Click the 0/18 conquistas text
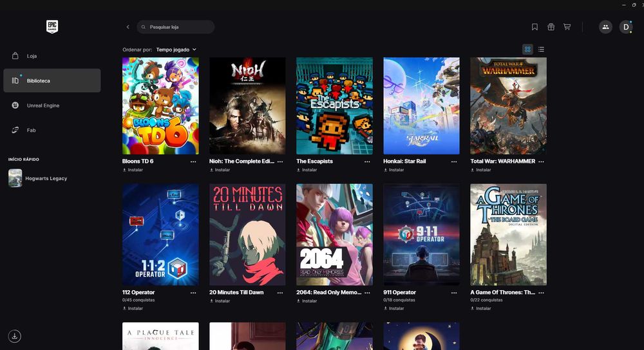 click(399, 300)
